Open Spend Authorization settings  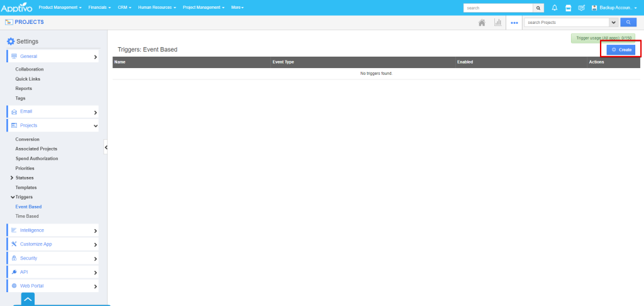(x=36, y=159)
